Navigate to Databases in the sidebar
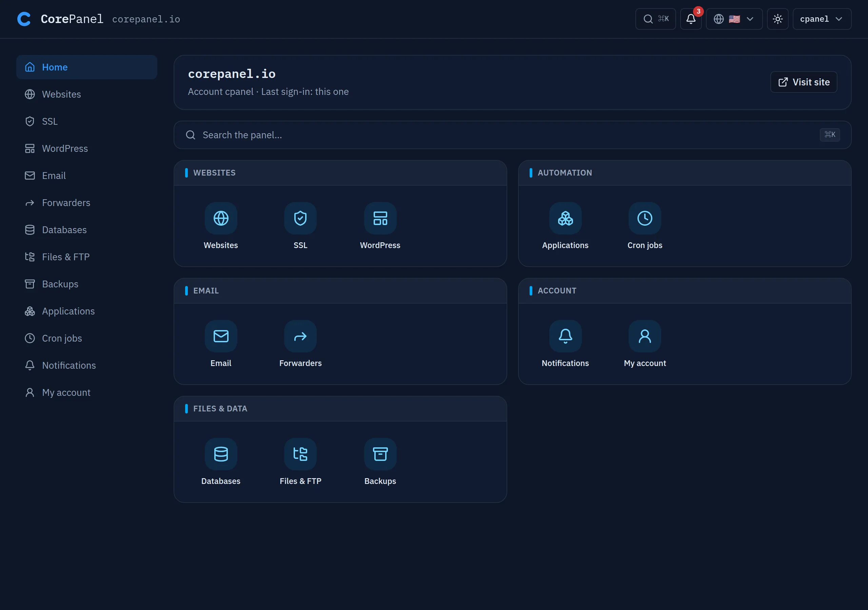 86,230
